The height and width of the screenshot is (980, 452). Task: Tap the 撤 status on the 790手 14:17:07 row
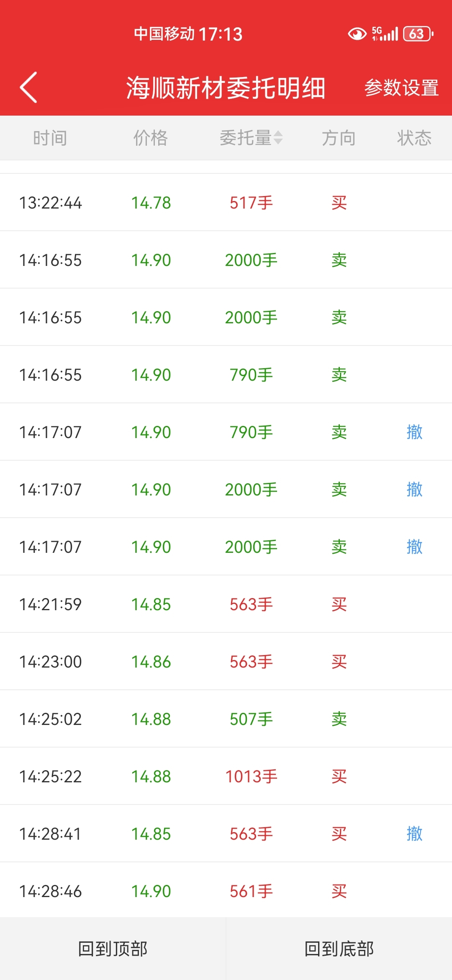pos(414,432)
